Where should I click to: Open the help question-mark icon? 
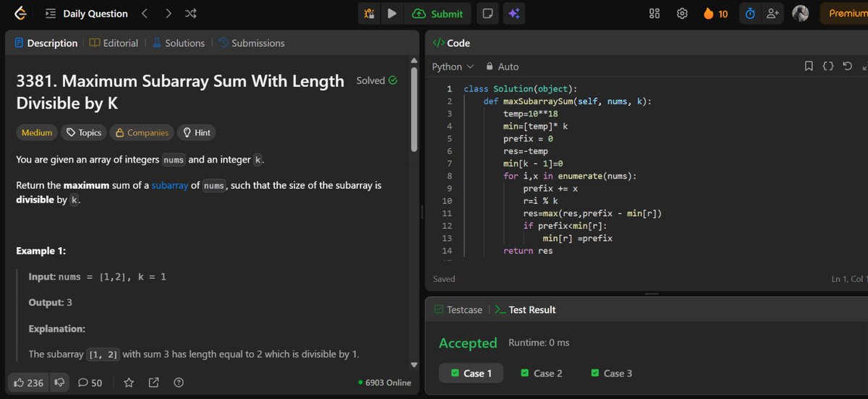click(x=179, y=382)
